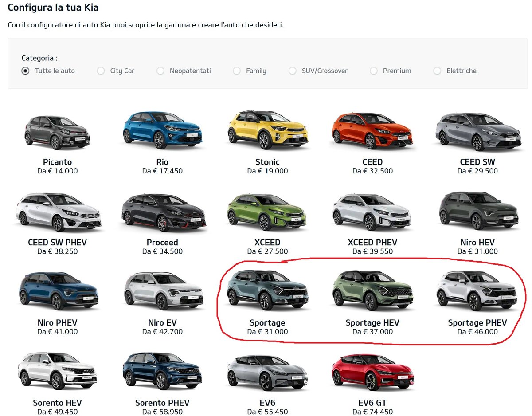This screenshot has width=532, height=416.
Task: Pick the SUV/Crossover category radio
Action: click(292, 71)
